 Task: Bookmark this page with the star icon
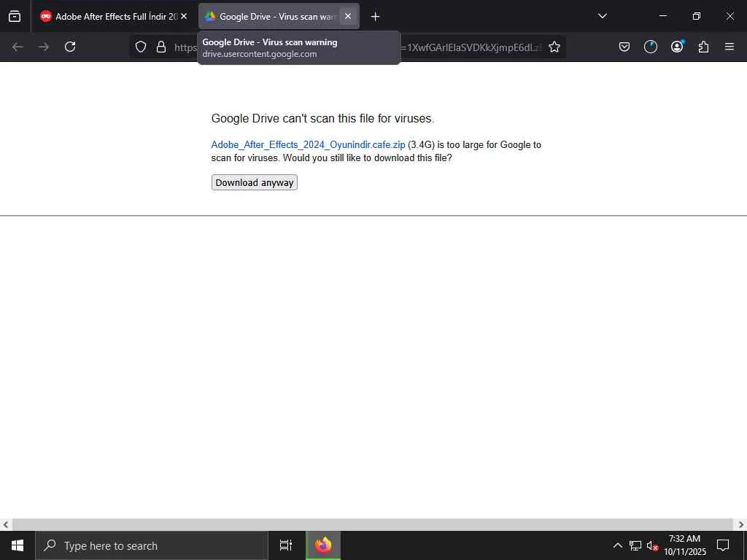[x=554, y=47]
